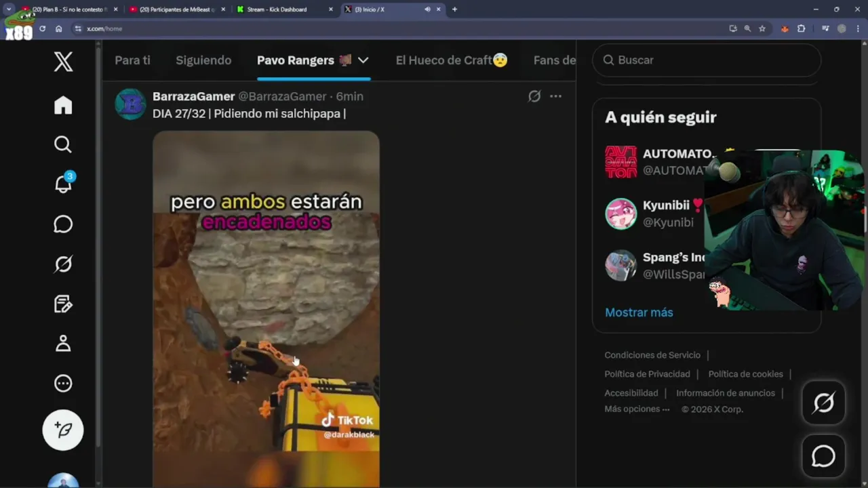Click AUTOMATO's red profile picture

620,162
